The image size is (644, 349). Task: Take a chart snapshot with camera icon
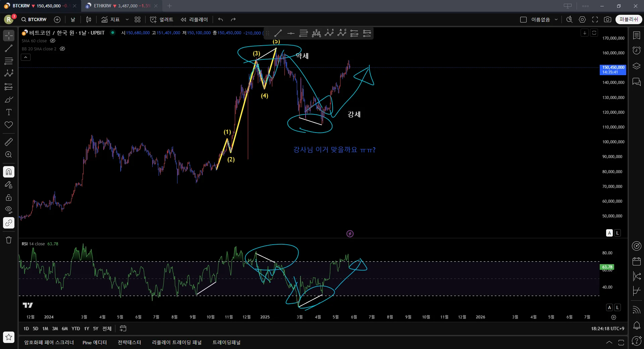coord(607,19)
